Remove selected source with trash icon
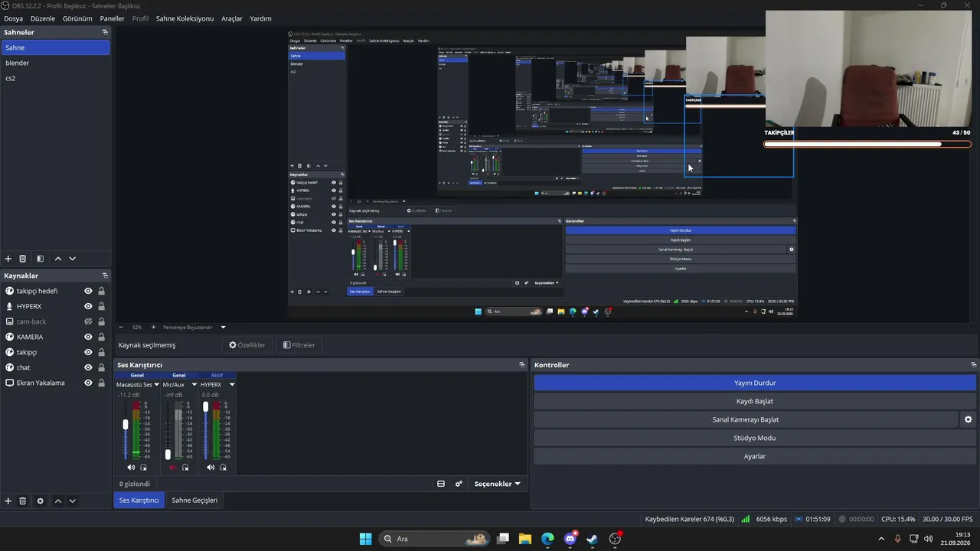This screenshot has height=551, width=980. point(23,501)
